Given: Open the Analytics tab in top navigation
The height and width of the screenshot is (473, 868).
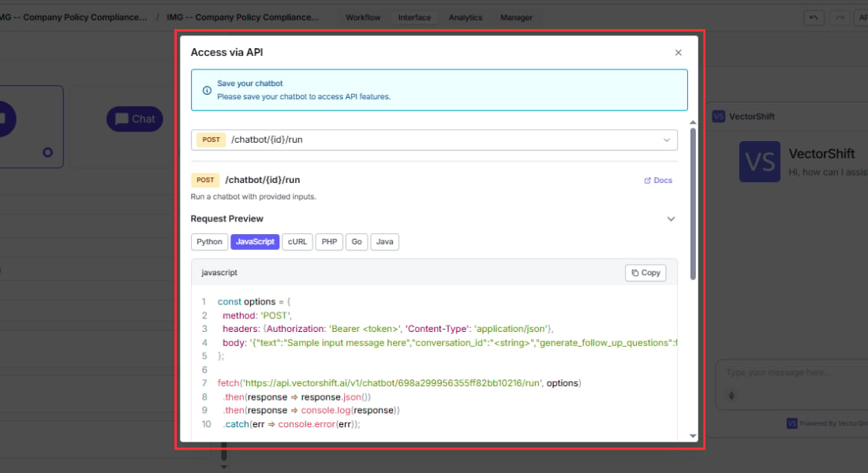Looking at the screenshot, I should click(466, 17).
